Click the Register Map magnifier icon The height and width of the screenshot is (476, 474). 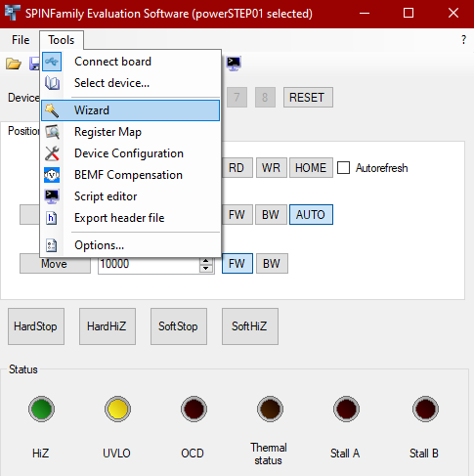(x=52, y=132)
